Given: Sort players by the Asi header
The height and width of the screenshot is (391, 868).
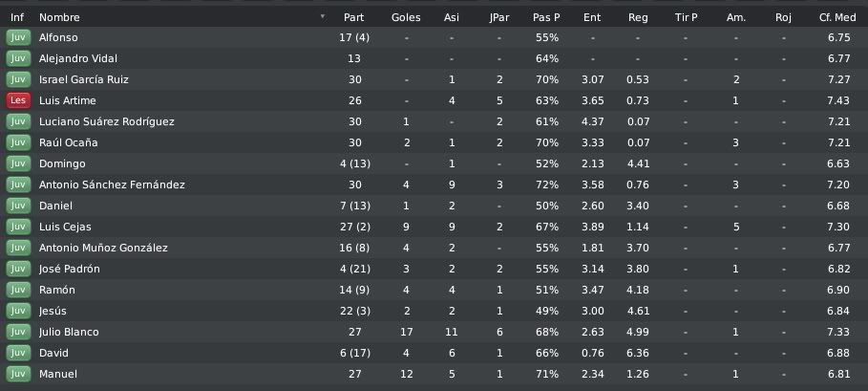Looking at the screenshot, I should coord(451,17).
